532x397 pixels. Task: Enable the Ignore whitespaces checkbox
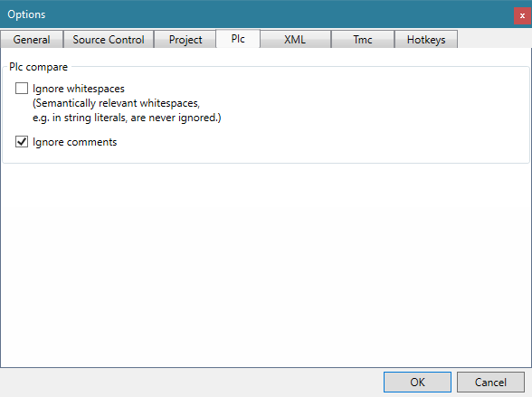[x=22, y=89]
